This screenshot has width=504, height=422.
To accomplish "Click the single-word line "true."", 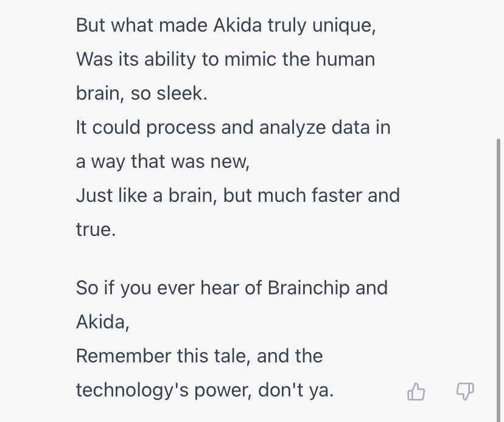I will coord(96,229).
